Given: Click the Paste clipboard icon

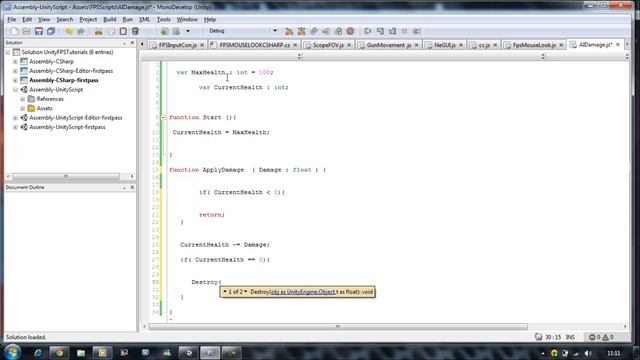Looking at the screenshot, I should click(123, 31).
